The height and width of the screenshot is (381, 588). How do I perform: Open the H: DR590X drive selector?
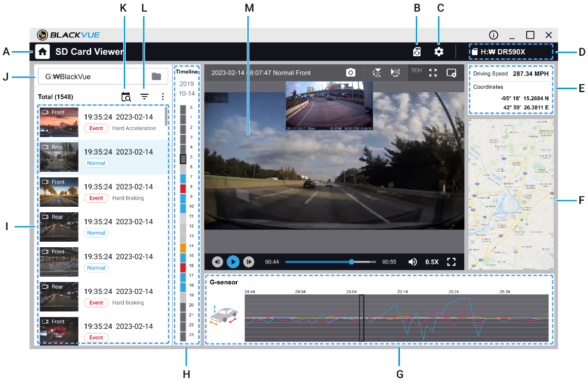(511, 52)
